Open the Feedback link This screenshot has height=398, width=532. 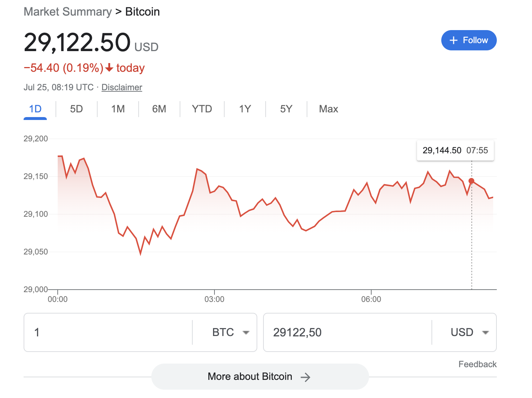point(477,364)
